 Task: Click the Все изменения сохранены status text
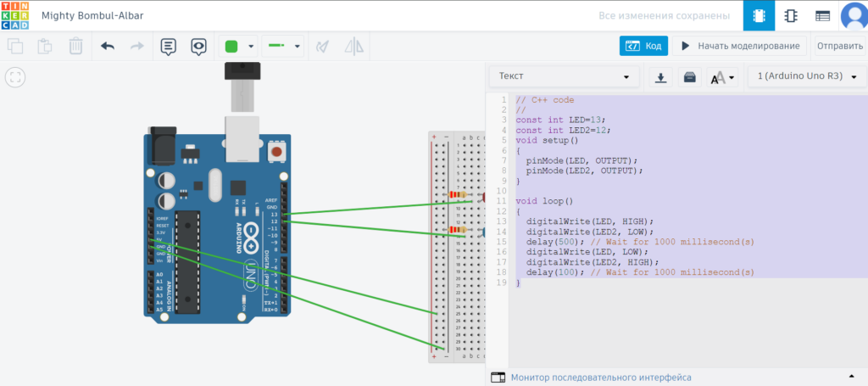pyautogui.click(x=664, y=15)
